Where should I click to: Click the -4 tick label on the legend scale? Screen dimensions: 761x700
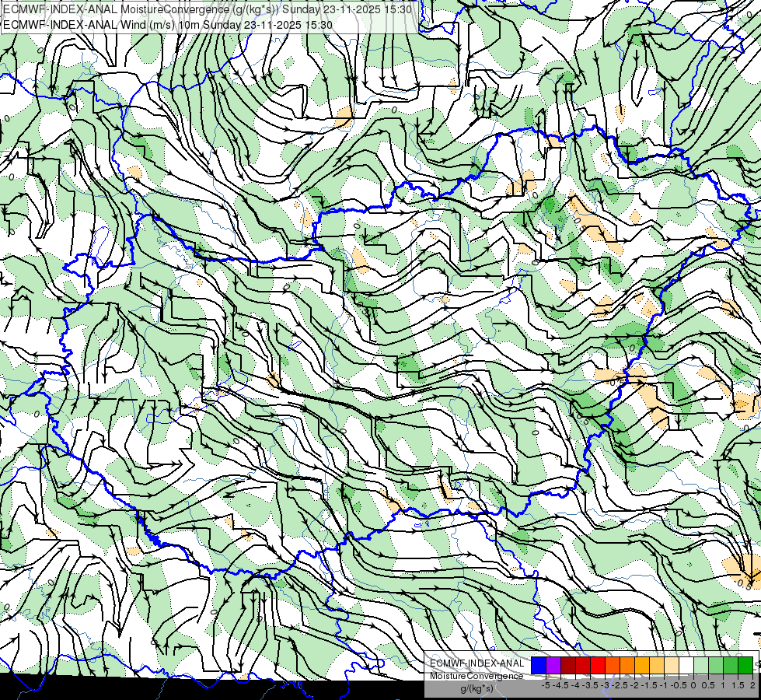575,685
